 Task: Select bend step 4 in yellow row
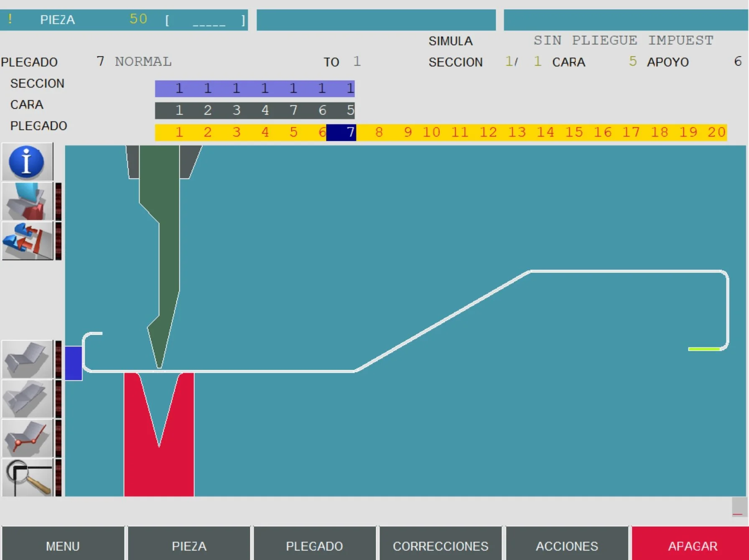coord(265,132)
